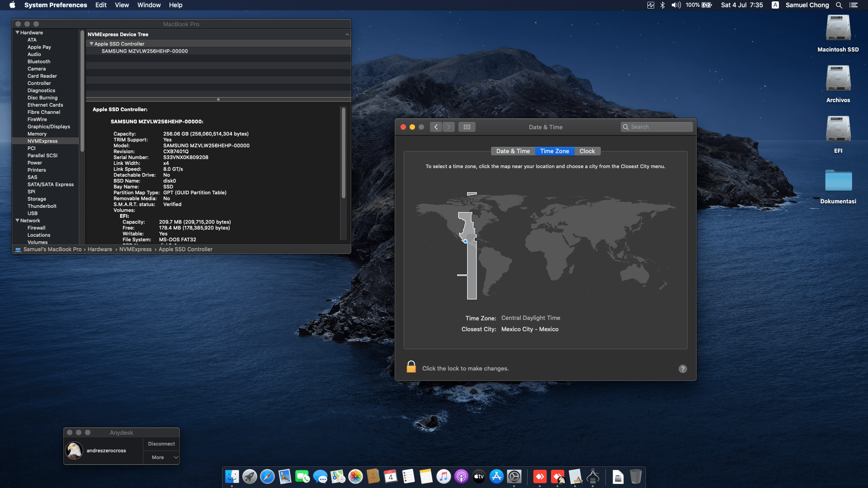Open the More dropdown in AnyDesk
868x488 pixels.
161,457
